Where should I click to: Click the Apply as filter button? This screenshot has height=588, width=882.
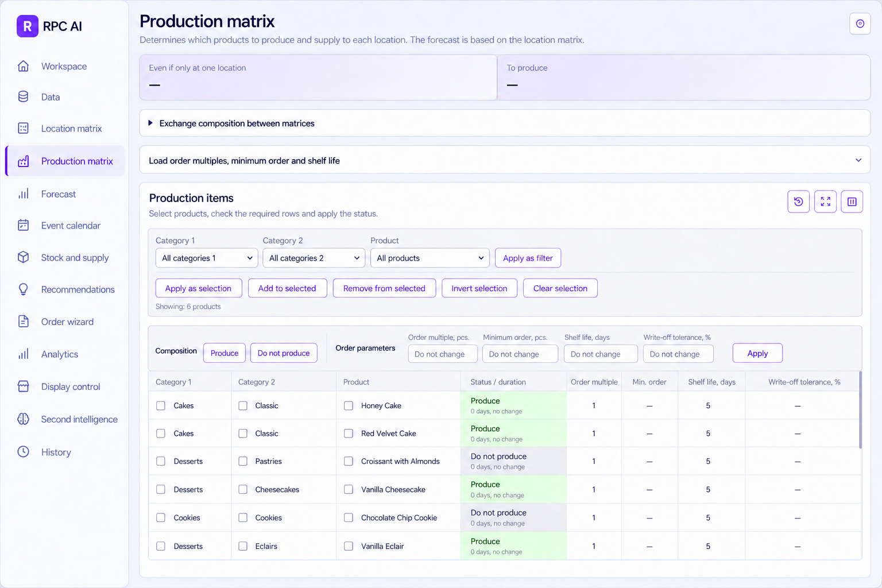[528, 258]
